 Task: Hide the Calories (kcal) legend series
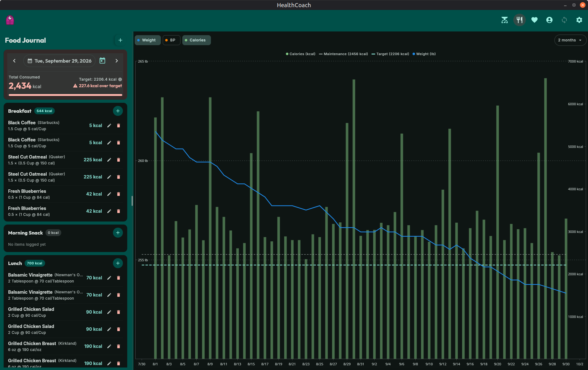pyautogui.click(x=301, y=54)
